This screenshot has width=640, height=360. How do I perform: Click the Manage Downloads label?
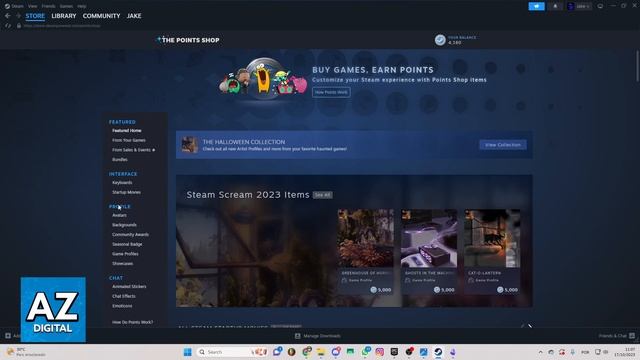pyautogui.click(x=322, y=336)
